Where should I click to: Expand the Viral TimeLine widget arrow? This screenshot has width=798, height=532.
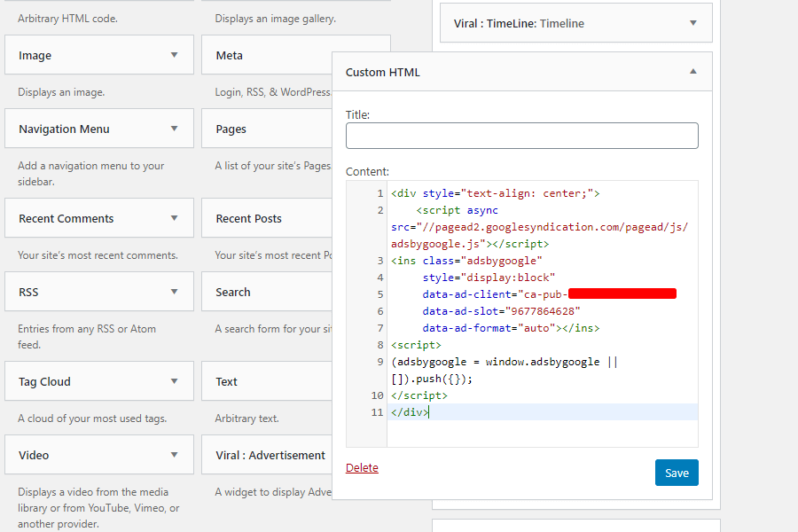(x=693, y=23)
